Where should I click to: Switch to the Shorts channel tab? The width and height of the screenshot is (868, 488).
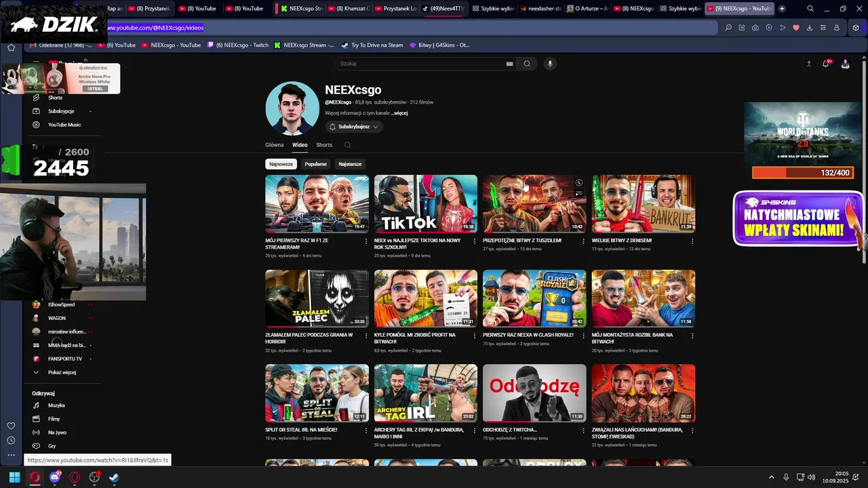(x=324, y=145)
